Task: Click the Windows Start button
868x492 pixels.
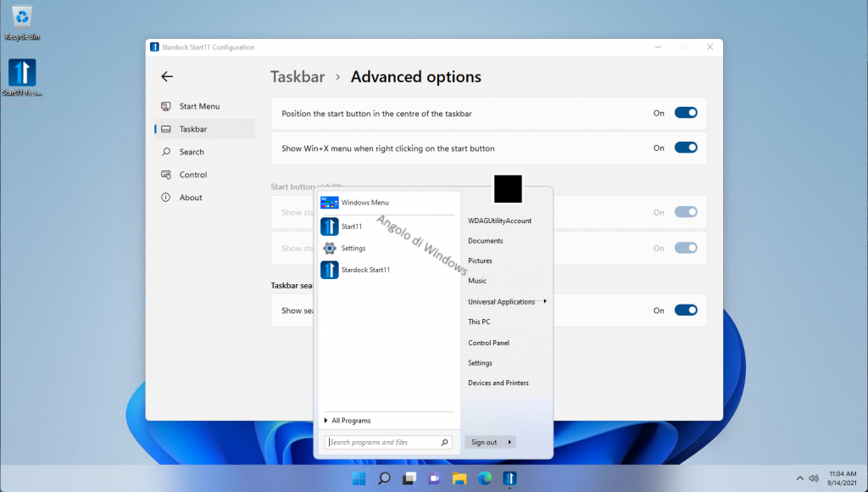Action: click(x=358, y=478)
